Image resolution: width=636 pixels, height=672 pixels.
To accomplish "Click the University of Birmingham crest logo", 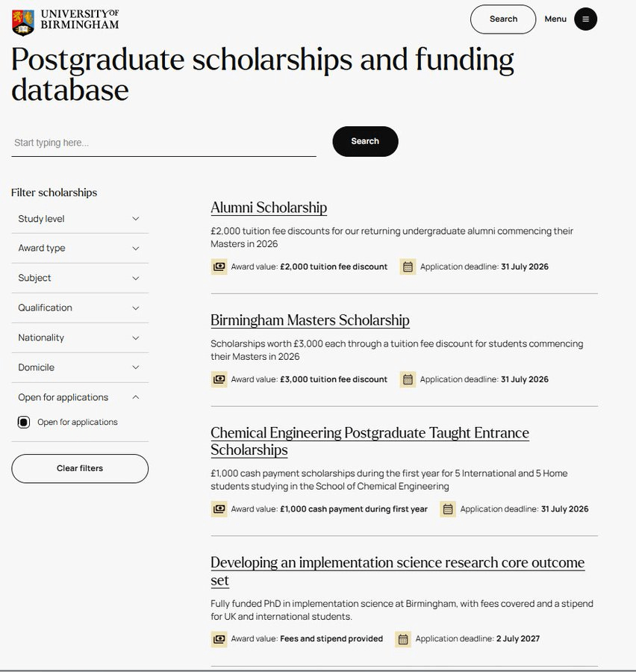I will pyautogui.click(x=23, y=22).
